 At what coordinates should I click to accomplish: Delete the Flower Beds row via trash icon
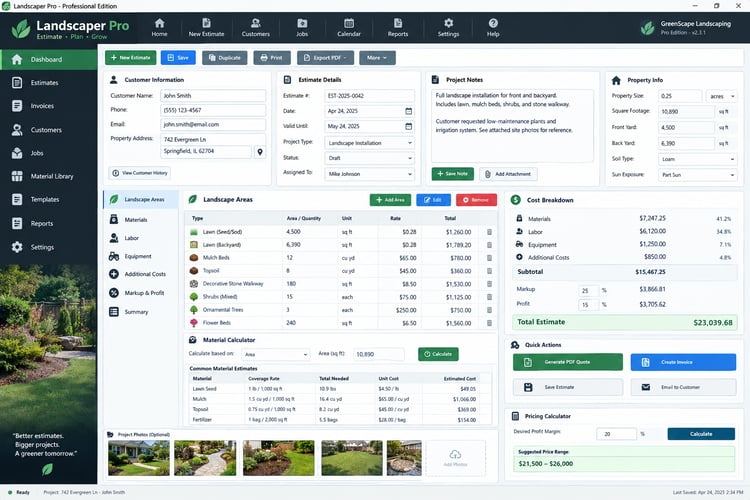pos(489,323)
